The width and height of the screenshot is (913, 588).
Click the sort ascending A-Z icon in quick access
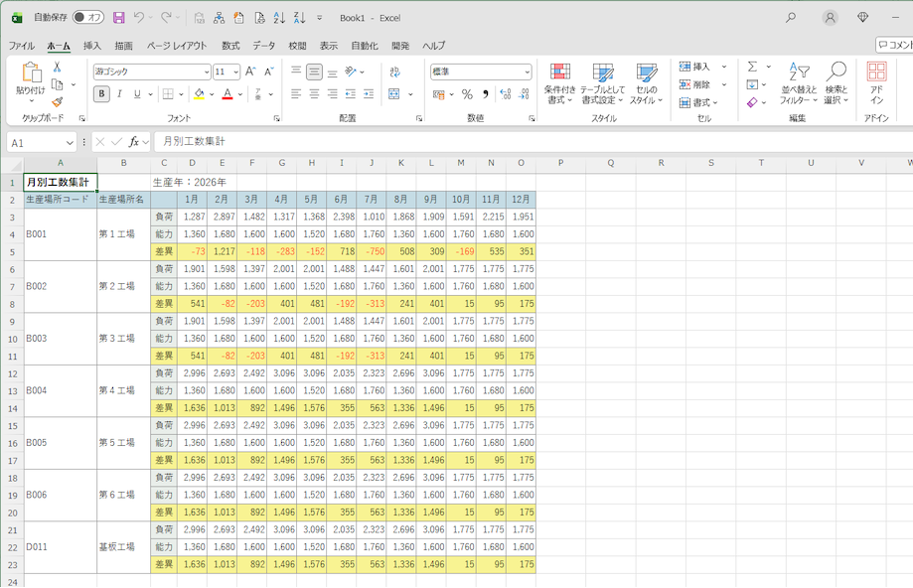pos(278,18)
